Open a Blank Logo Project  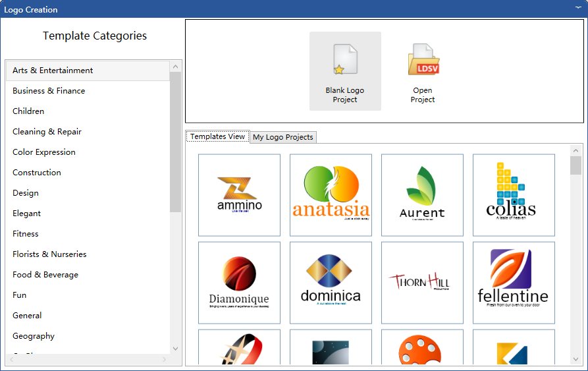[x=345, y=71]
